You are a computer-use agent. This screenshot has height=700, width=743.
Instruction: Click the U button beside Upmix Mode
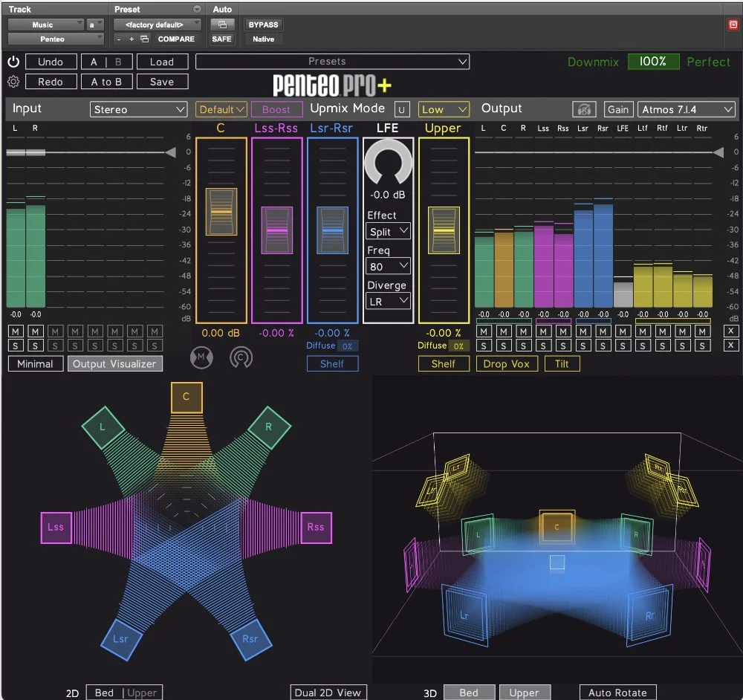[x=402, y=109]
